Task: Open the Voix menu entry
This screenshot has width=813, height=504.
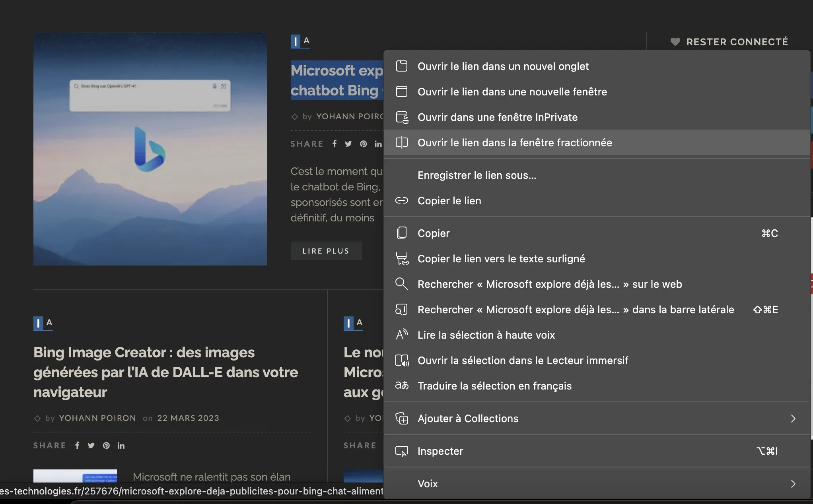Action: 597,483
